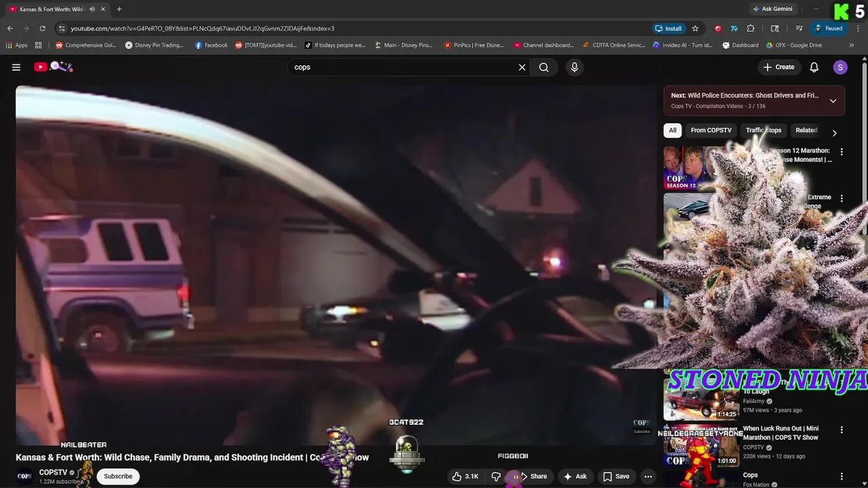The height and width of the screenshot is (488, 868).
Task: Open the invideo AI bookmark
Action: click(x=683, y=45)
